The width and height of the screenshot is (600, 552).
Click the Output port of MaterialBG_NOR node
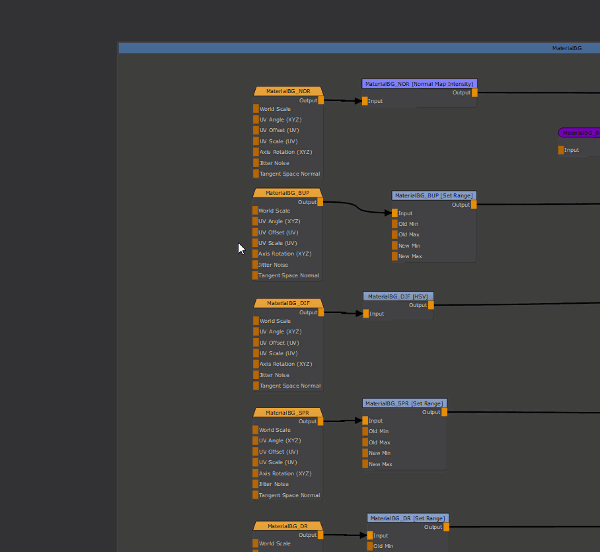(321, 100)
